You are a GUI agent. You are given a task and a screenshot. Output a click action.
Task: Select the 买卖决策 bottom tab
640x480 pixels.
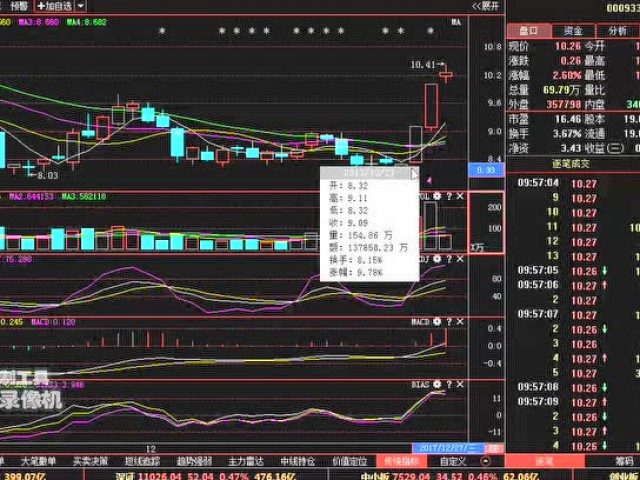coord(90,461)
